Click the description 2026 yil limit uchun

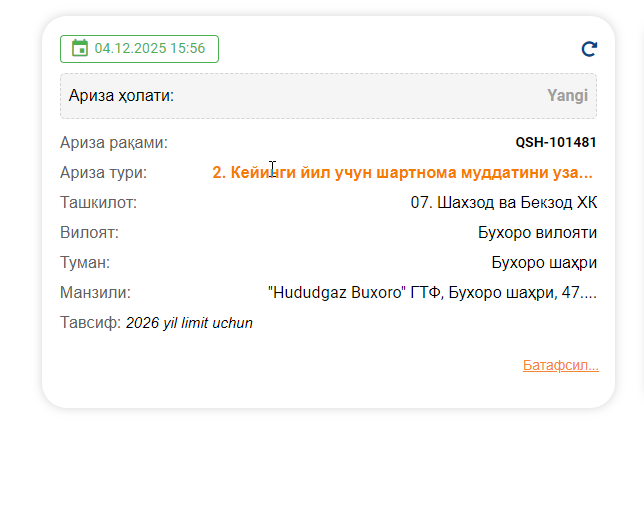click(189, 323)
